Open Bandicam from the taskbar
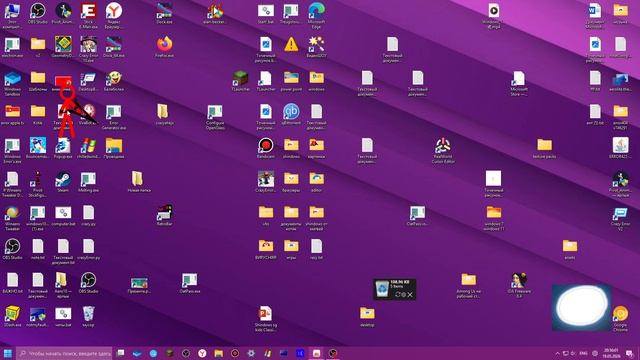The image size is (640, 360). pyautogui.click(x=235, y=353)
